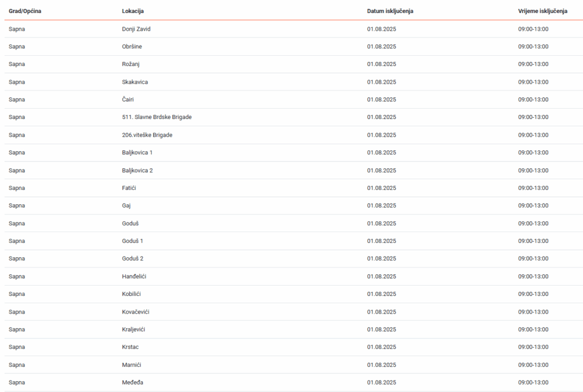Image resolution: width=583 pixels, height=392 pixels.
Task: Select the Baljkovica 1 location cell
Action: click(137, 152)
